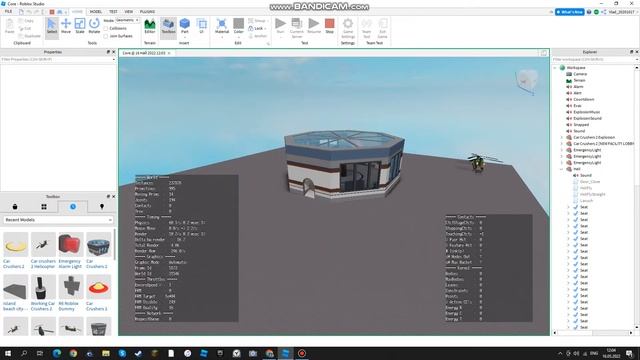The height and width of the screenshot is (360, 640).
Task: Open the UI insert tool
Action: point(201,27)
